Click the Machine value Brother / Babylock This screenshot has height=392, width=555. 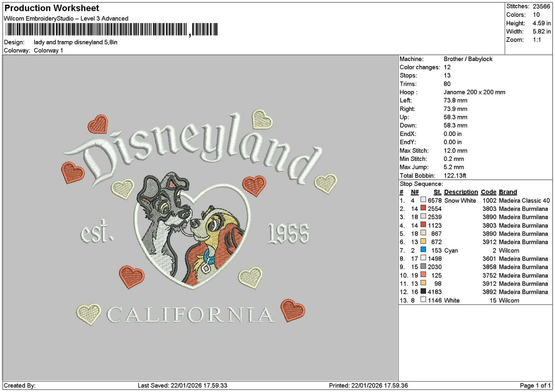(x=468, y=59)
